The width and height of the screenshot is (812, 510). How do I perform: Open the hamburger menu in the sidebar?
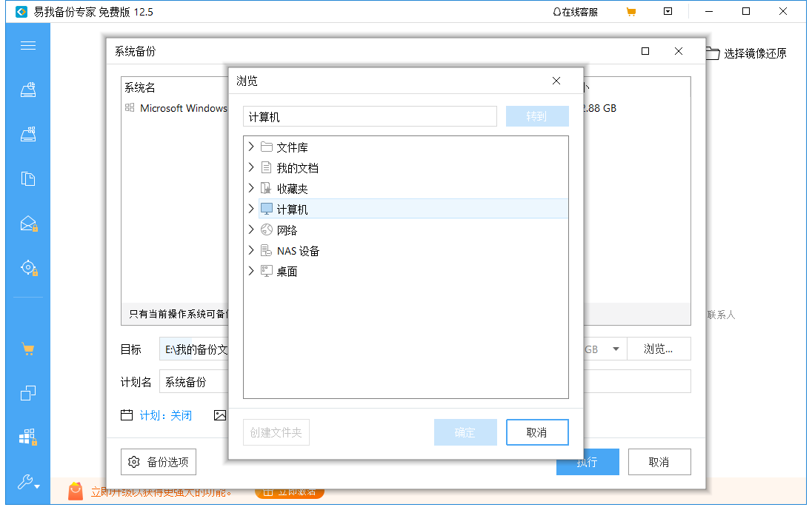point(28,45)
